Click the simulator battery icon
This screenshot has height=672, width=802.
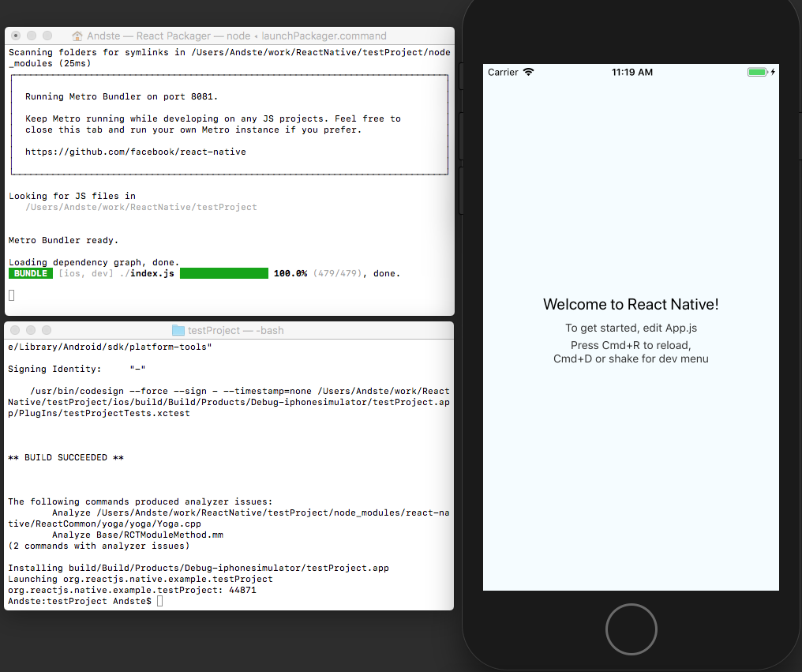pyautogui.click(x=758, y=72)
